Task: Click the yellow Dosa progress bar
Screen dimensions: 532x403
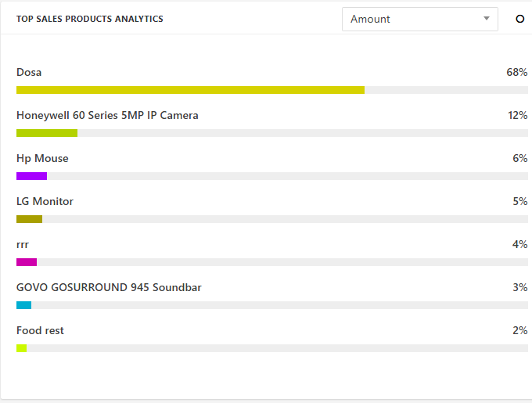Action: (x=190, y=90)
